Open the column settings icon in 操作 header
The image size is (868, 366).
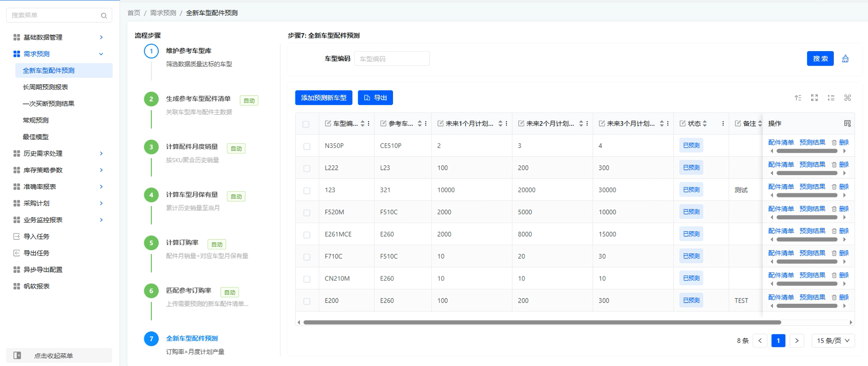pos(847,124)
